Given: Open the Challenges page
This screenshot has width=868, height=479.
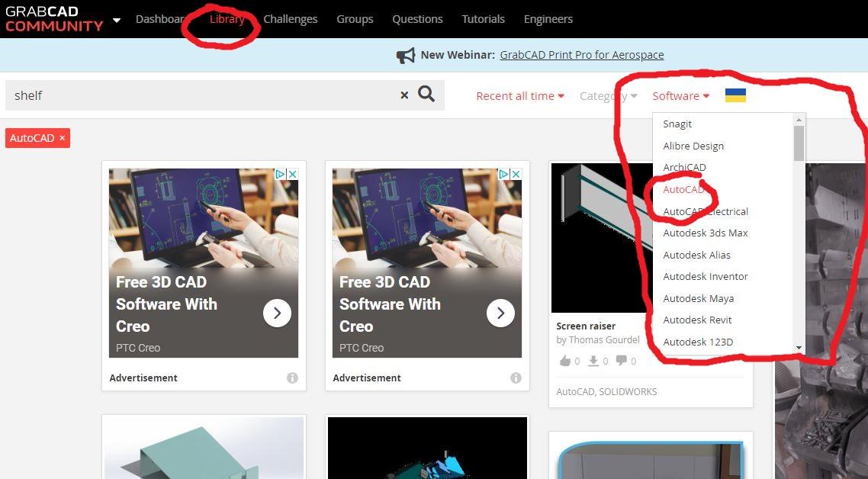Looking at the screenshot, I should (x=291, y=19).
